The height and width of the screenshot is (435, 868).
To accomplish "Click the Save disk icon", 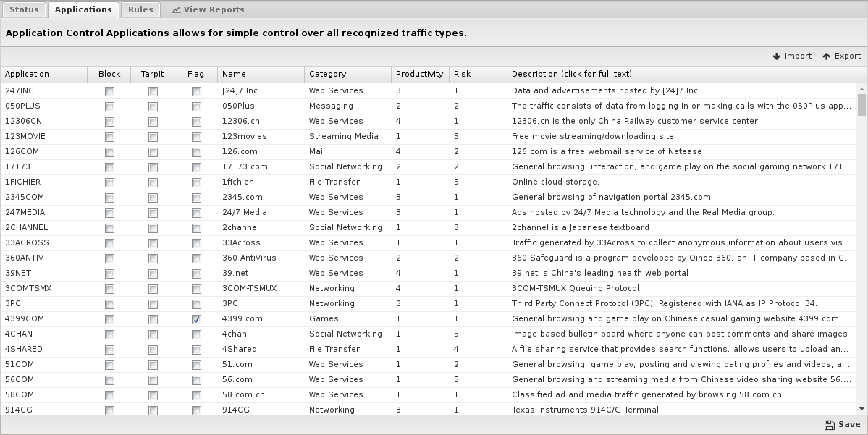I will (x=829, y=424).
